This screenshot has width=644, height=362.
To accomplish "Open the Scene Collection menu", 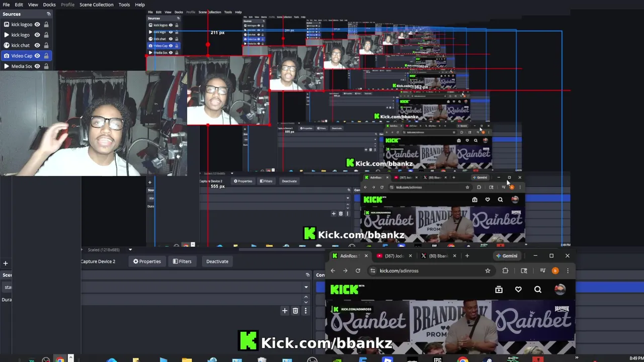I will [96, 5].
